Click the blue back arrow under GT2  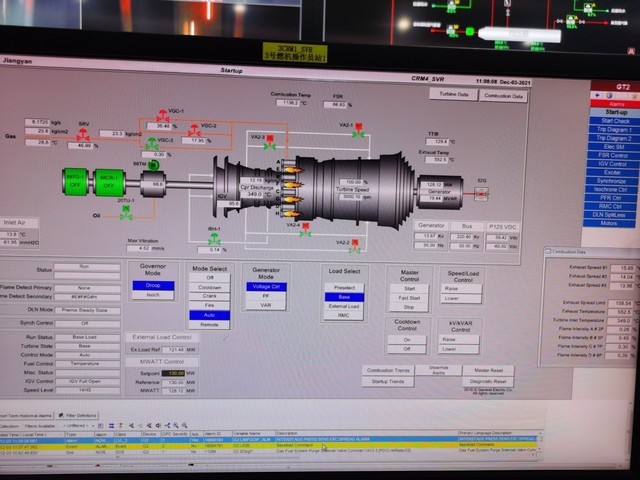pyautogui.click(x=598, y=96)
